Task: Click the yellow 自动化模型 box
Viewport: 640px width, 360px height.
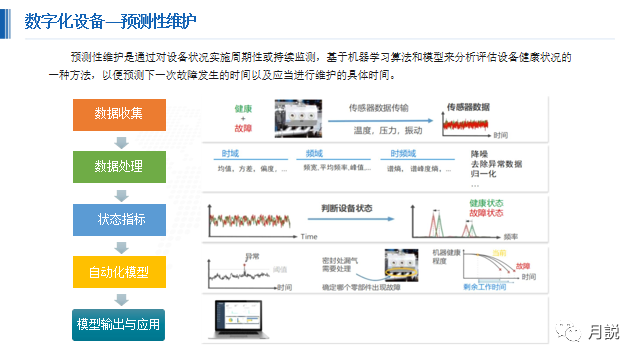Action: click(x=119, y=272)
